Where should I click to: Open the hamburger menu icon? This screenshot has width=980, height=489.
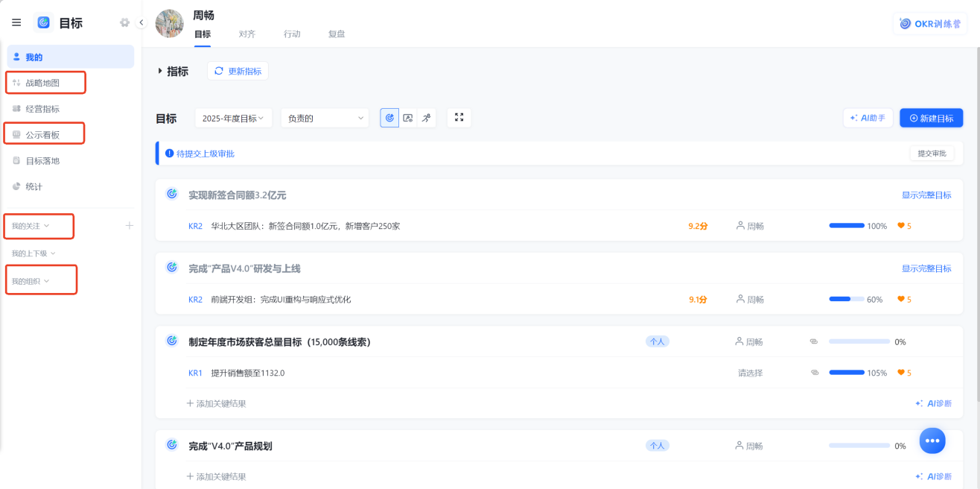click(x=16, y=22)
